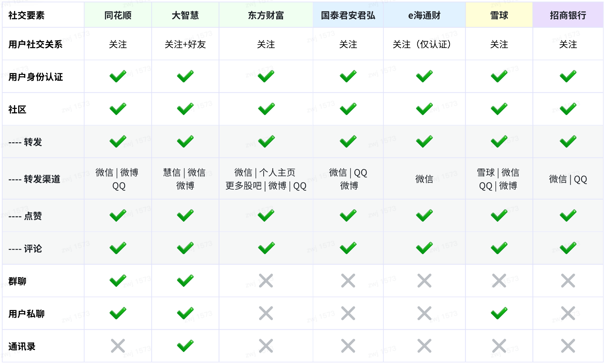This screenshot has width=605, height=364.
Task: Click the 同花顺 群聊 green checkmark
Action: 118,281
